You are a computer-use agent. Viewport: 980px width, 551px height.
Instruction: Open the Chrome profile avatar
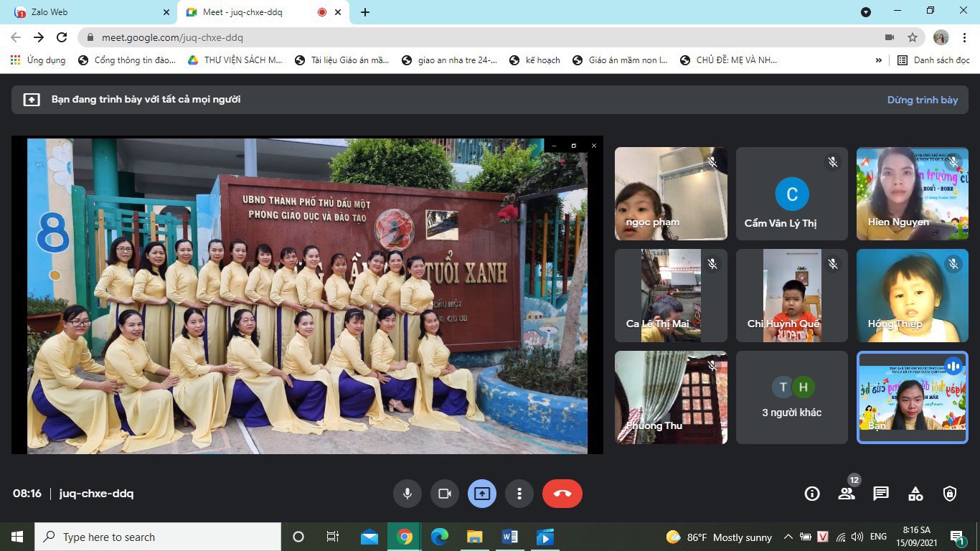tap(941, 37)
